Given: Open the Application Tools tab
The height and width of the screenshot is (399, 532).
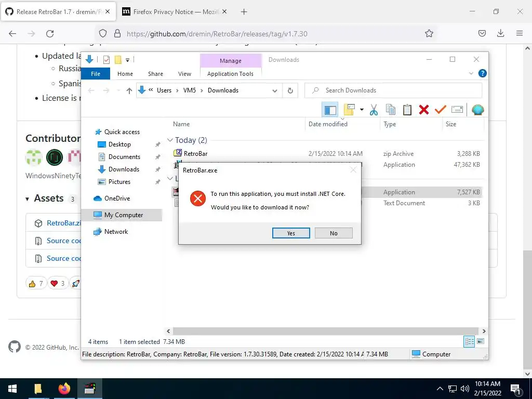Looking at the screenshot, I should click(230, 74).
